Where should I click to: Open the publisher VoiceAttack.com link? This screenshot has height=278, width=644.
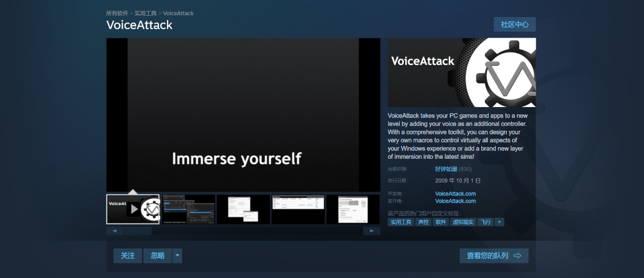455,201
